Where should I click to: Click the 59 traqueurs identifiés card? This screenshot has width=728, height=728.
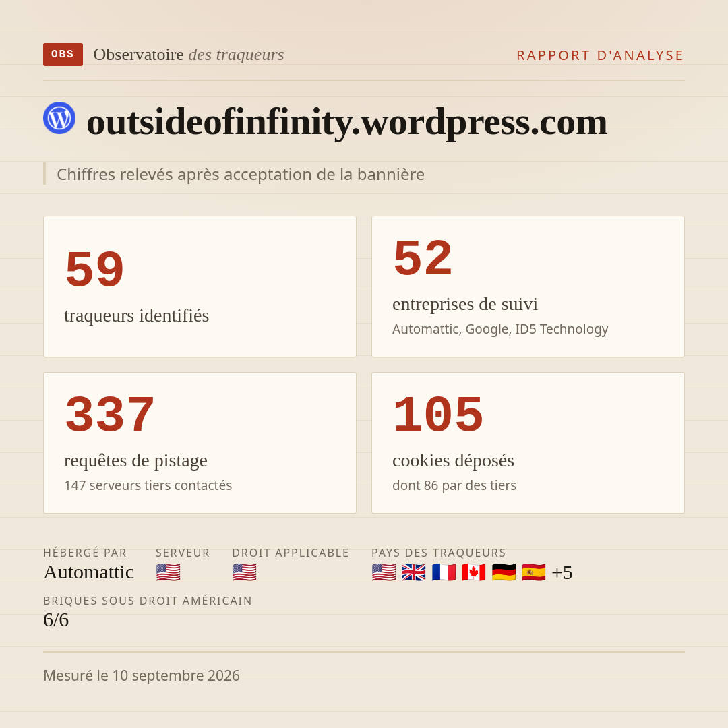[x=200, y=286]
